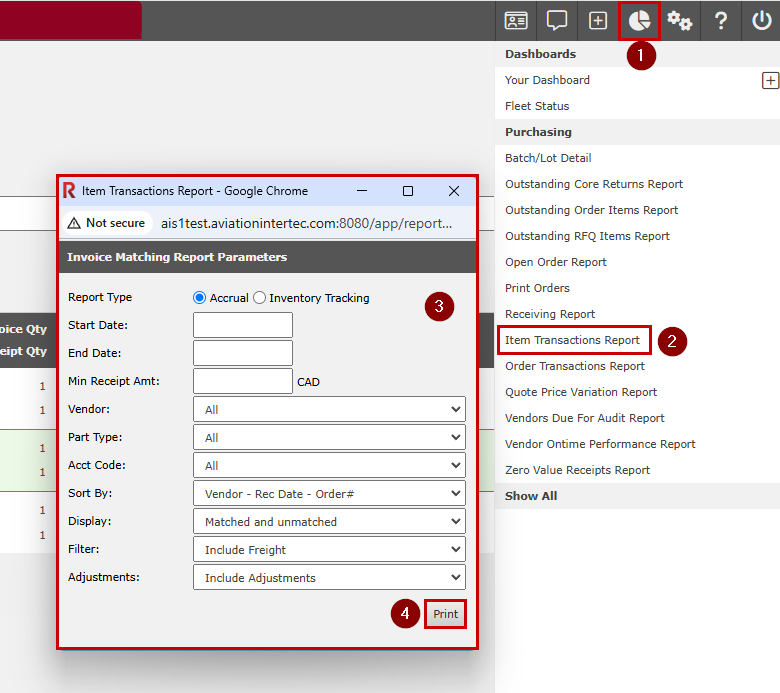Click the help question mark icon
Viewport: 780px width, 693px height.
[720, 21]
